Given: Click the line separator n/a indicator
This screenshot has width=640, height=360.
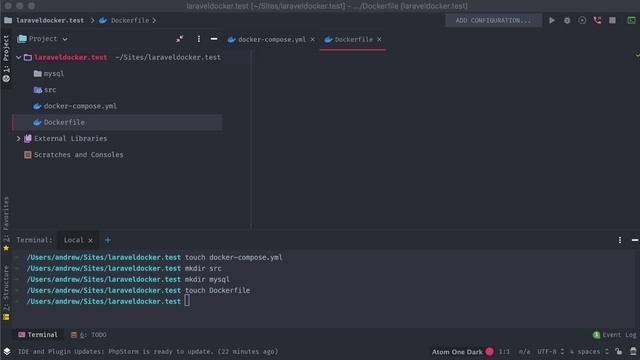Looking at the screenshot, I should pyautogui.click(x=524, y=351).
